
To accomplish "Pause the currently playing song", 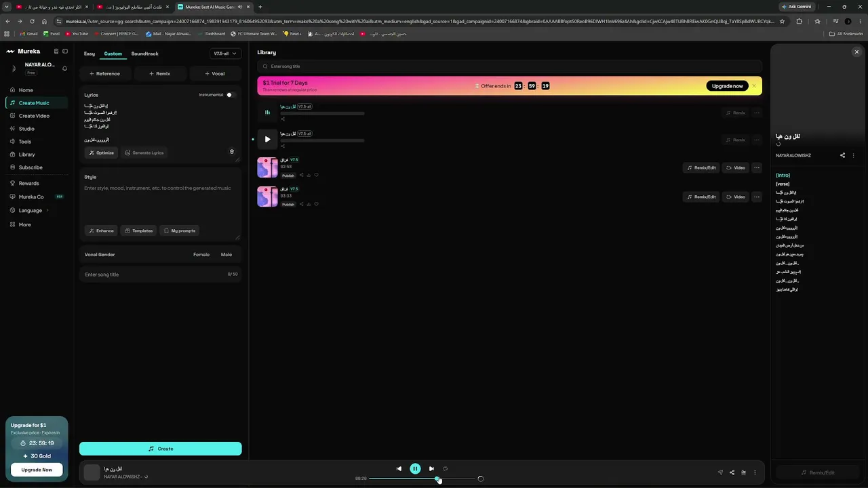I will pos(415,468).
